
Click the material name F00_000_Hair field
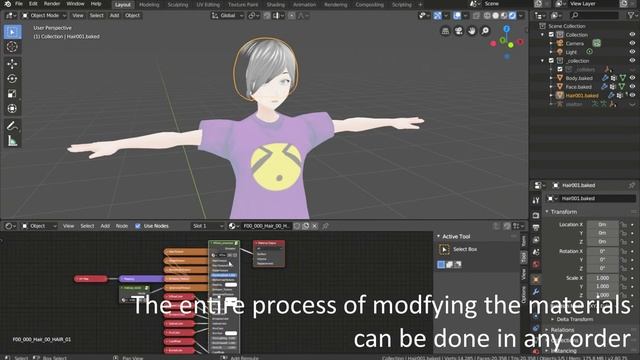(x=267, y=226)
